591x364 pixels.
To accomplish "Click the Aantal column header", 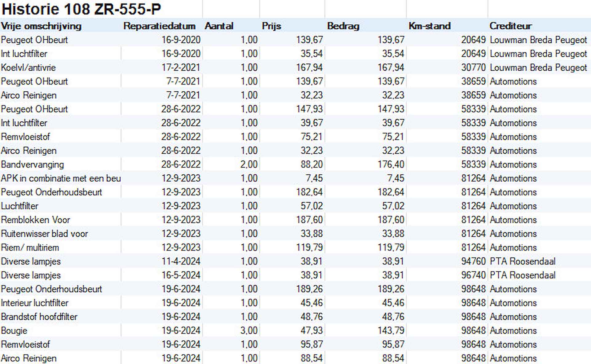I will (x=219, y=26).
